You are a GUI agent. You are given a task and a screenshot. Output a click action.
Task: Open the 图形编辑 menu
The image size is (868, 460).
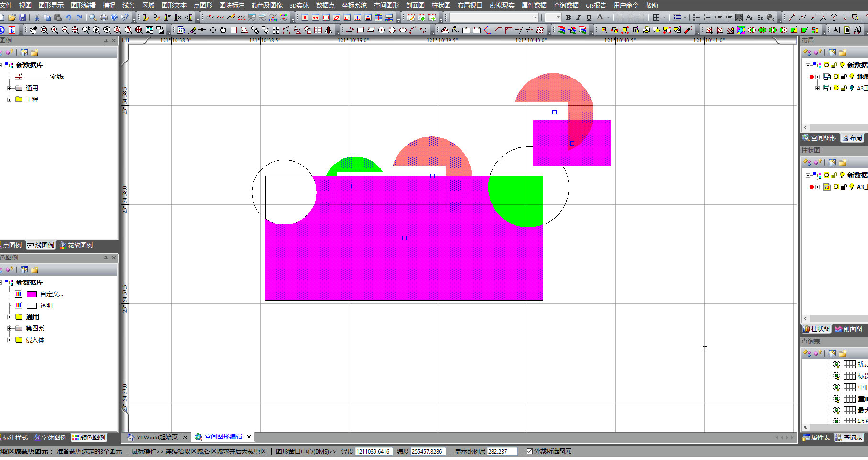(x=83, y=5)
